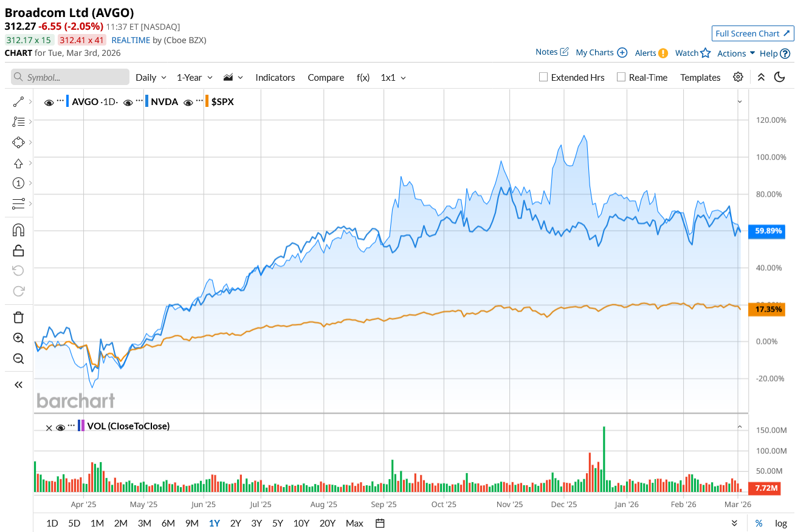Switch to dark mode with moon icon
The height and width of the screenshot is (532, 795).
779,77
